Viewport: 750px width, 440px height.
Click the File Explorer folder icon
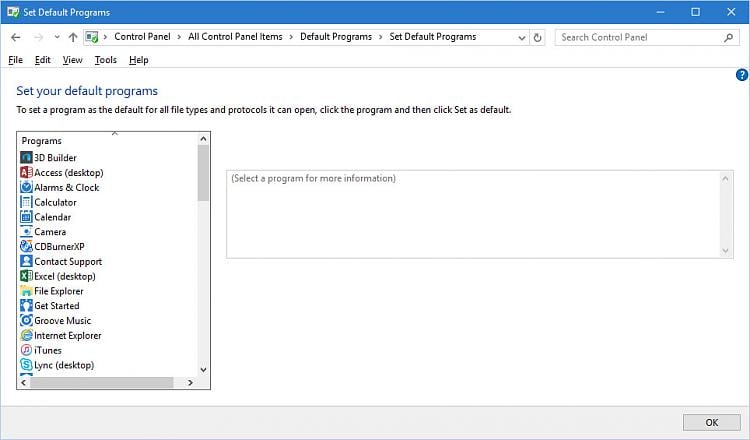point(26,291)
